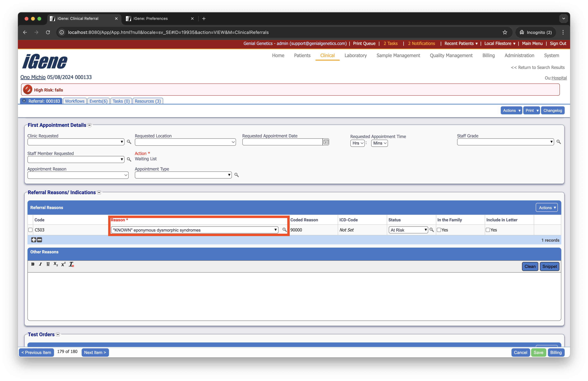Viewport: 588px width, 381px height.
Task: Collapse the First Appointment Details section
Action: pyautogui.click(x=90, y=125)
